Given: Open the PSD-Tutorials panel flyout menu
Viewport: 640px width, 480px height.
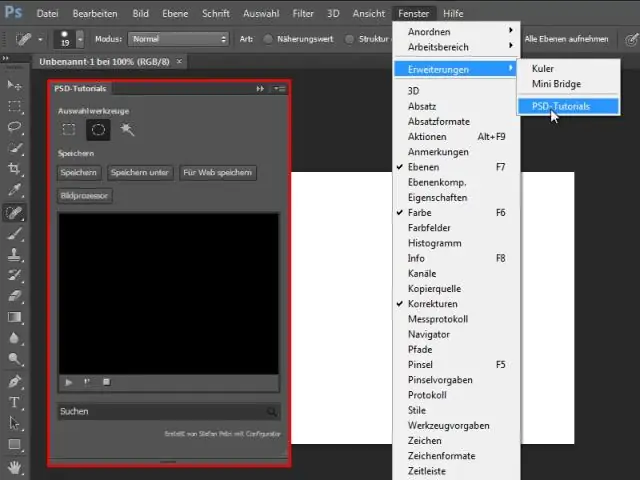Looking at the screenshot, I should click(280, 89).
